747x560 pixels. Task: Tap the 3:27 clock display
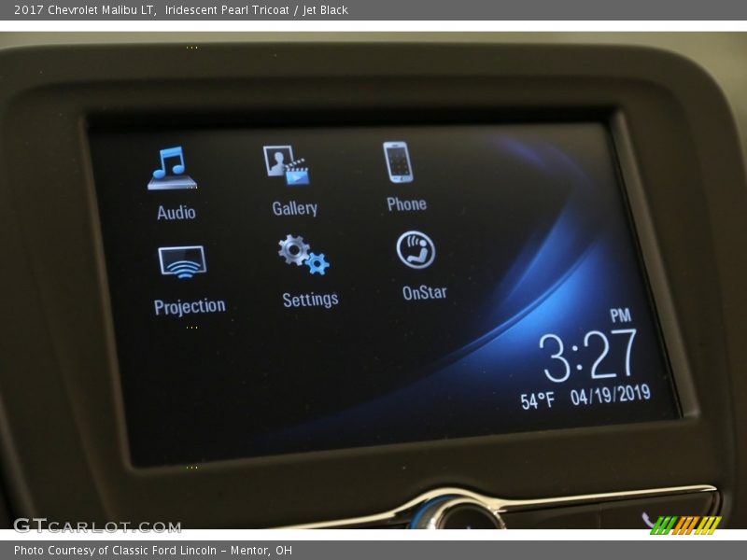tap(588, 355)
